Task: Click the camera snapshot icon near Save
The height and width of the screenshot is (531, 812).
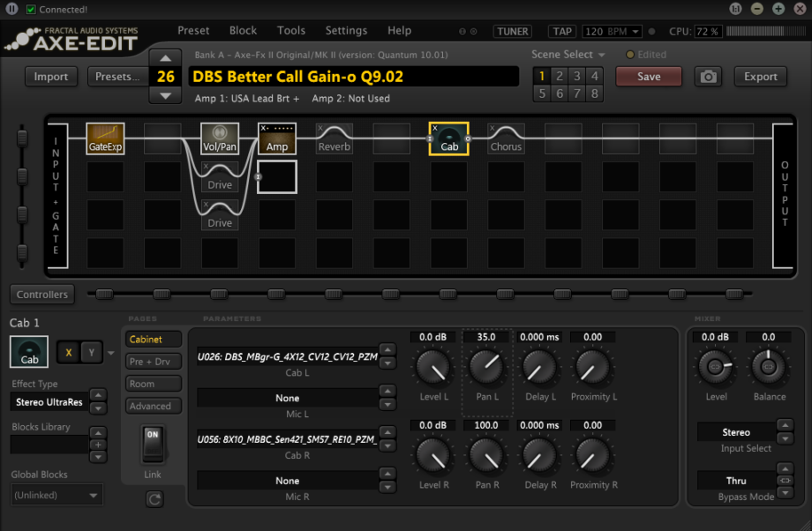Action: (708, 77)
